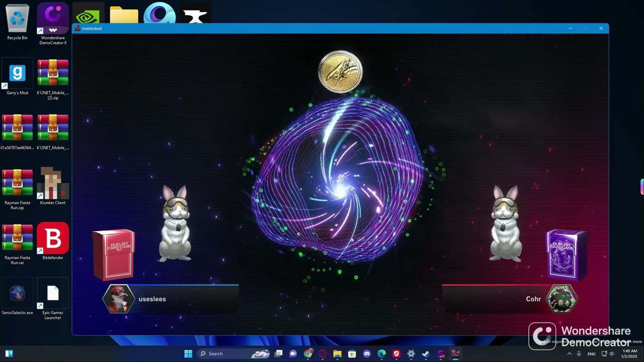The height and width of the screenshot is (362, 644).
Task: Select the Rayman Fiesta Run.rar archive
Action: [17, 244]
